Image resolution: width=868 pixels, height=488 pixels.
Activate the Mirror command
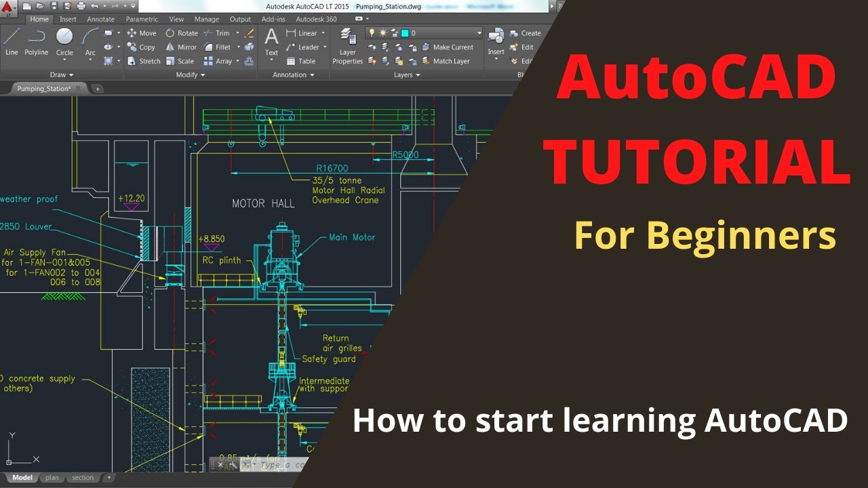pyautogui.click(x=181, y=47)
